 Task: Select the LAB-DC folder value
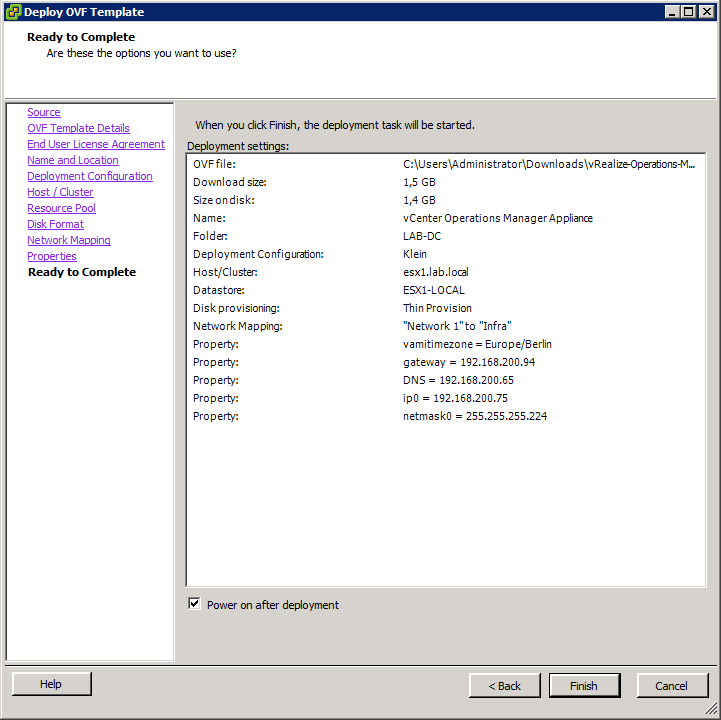[422, 236]
